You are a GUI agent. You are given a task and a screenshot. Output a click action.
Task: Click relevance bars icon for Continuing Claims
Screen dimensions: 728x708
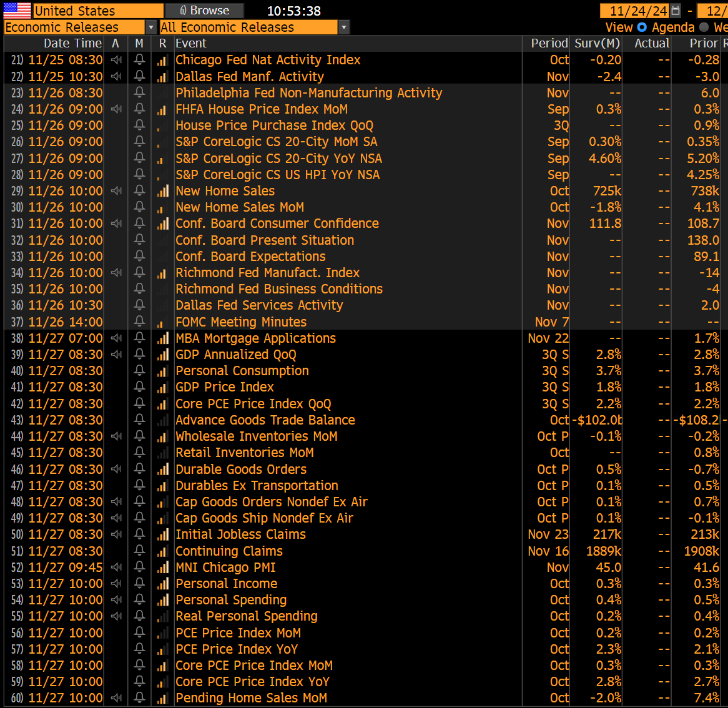pyautogui.click(x=162, y=551)
